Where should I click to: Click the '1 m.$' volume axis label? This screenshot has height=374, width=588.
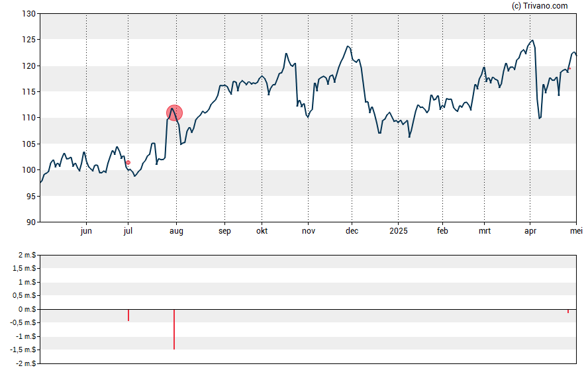[x=27, y=282]
